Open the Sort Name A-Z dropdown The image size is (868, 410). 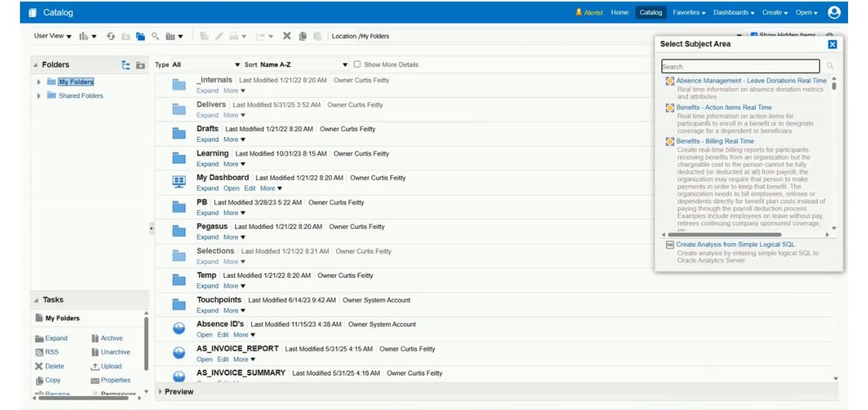pyautogui.click(x=345, y=64)
